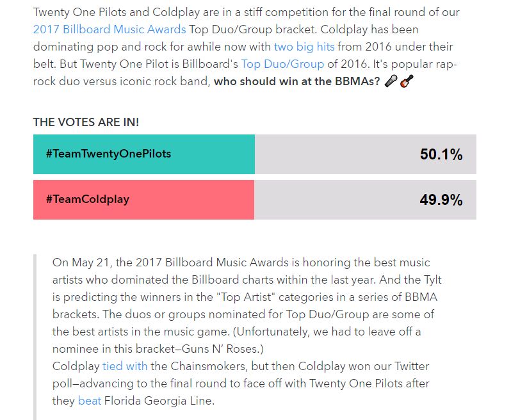Click the "THE VOTES ARE IN!" heading
The height and width of the screenshot is (420, 527).
pyautogui.click(x=86, y=122)
